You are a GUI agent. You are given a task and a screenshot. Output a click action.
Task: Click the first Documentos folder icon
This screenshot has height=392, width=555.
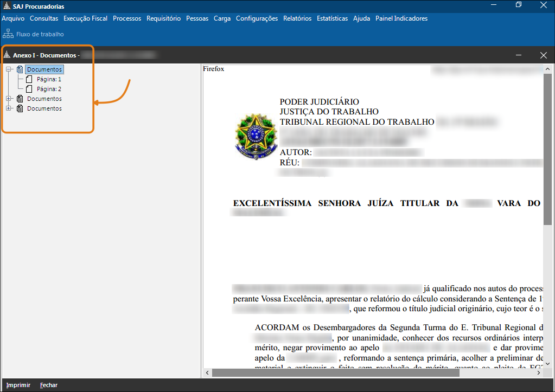20,69
